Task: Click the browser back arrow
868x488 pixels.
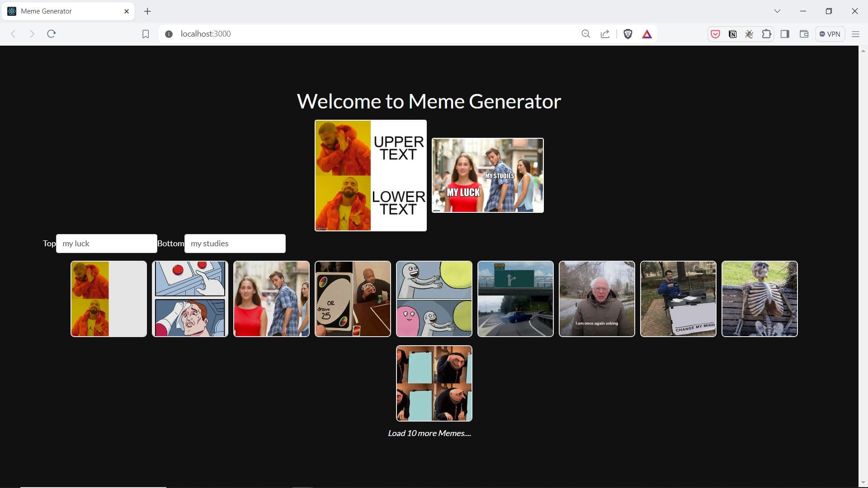Action: (13, 34)
